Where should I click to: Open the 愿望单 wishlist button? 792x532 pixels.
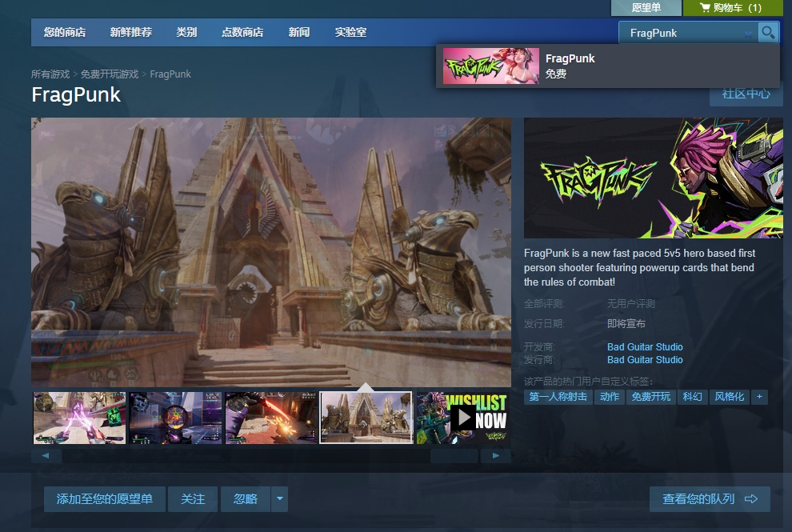(646, 7)
